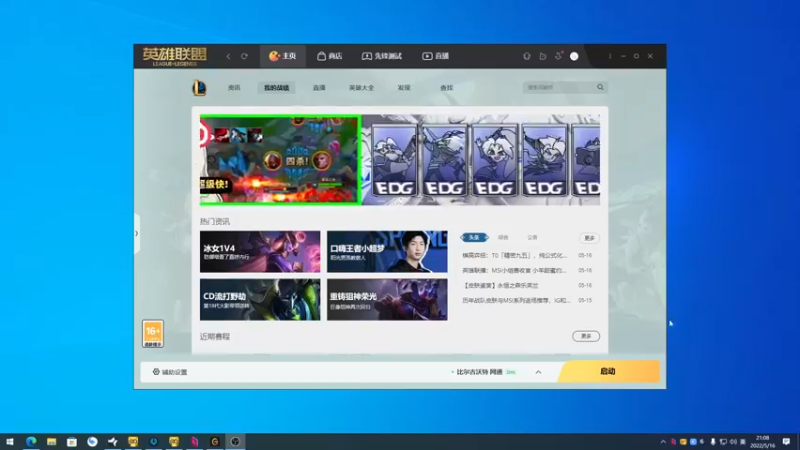Expand the left side panel arrow

pos(137,234)
